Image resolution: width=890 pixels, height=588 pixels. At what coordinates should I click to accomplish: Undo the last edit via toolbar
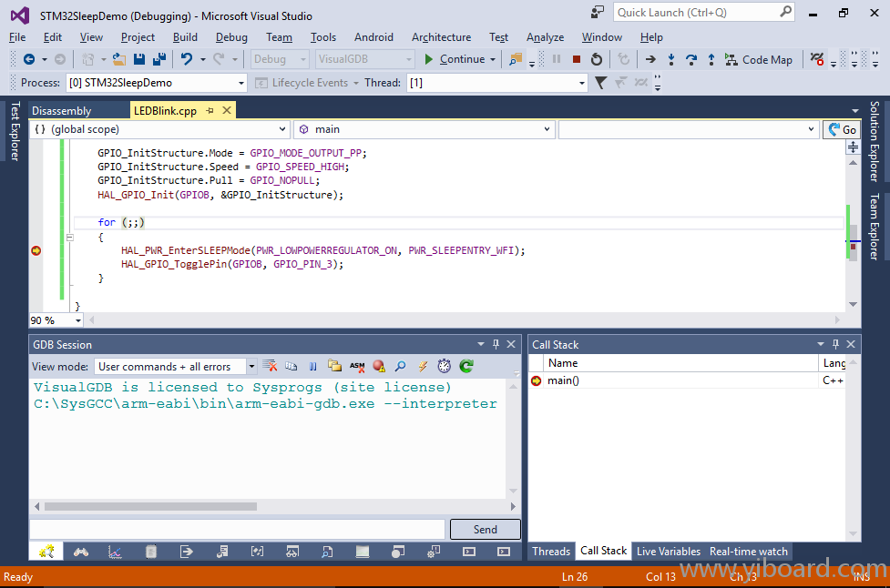[x=186, y=59]
